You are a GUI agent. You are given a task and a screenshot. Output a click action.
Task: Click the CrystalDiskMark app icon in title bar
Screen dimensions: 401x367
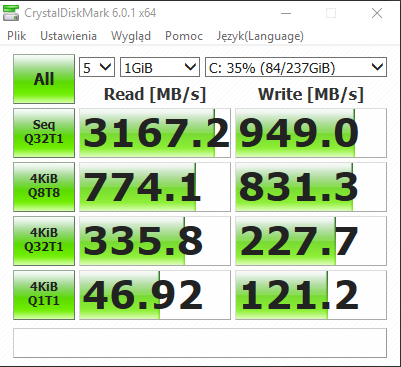[x=11, y=13]
